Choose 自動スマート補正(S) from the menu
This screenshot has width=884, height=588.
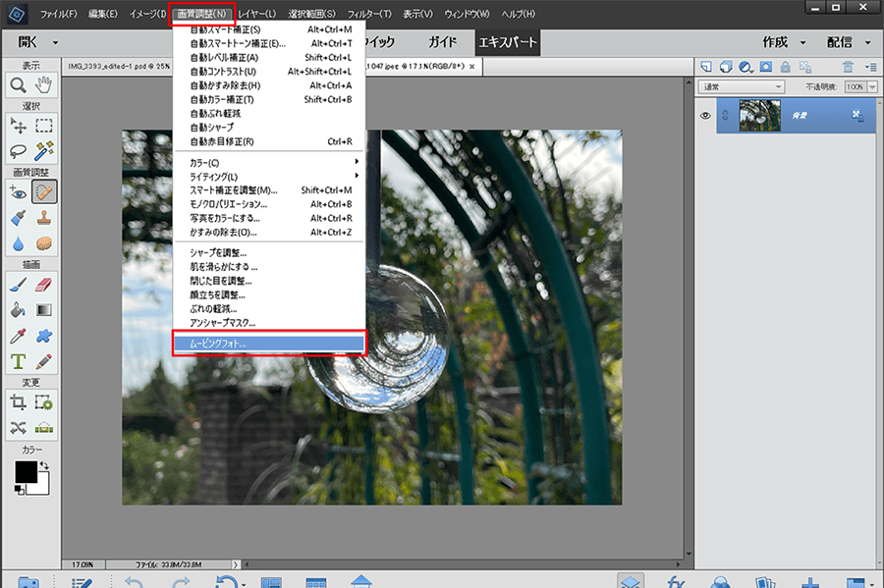[x=269, y=29]
